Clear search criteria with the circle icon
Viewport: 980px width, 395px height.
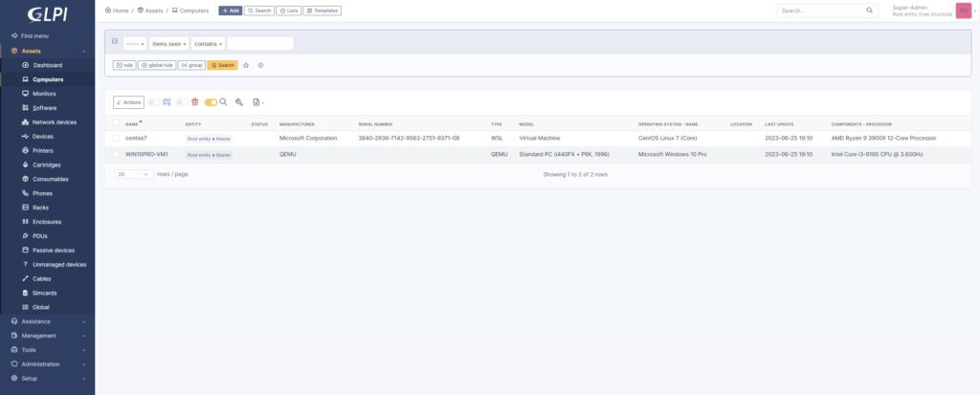[260, 65]
